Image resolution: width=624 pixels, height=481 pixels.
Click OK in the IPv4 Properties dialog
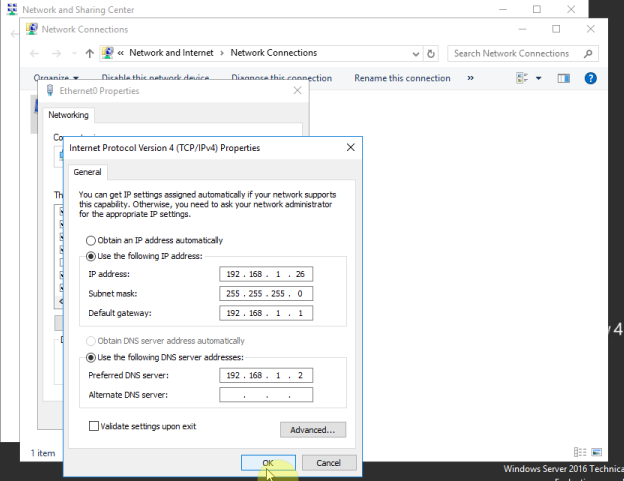[x=268, y=463]
